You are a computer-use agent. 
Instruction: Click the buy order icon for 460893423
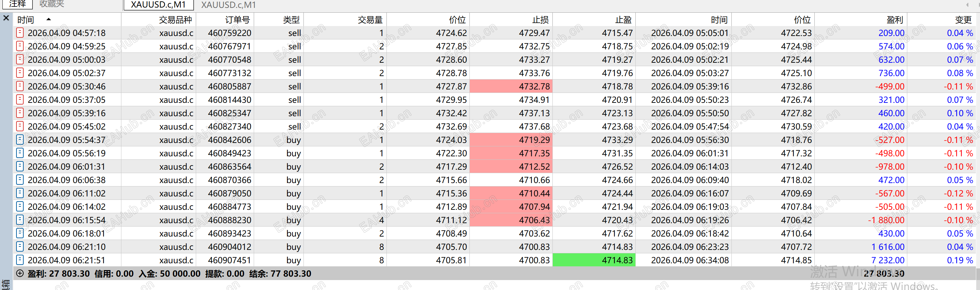tap(20, 233)
